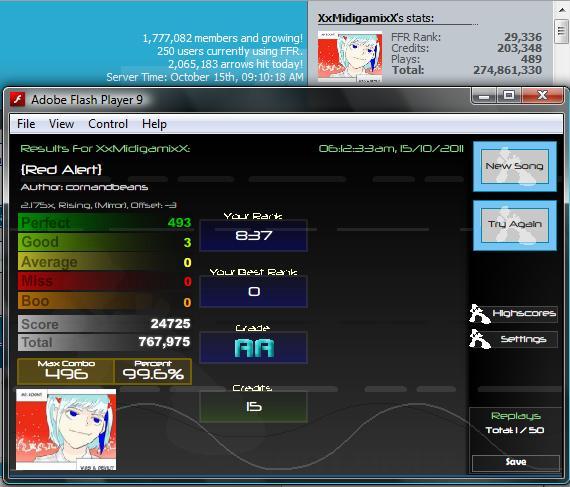The width and height of the screenshot is (570, 487).
Task: Open the View menu
Action: point(61,124)
